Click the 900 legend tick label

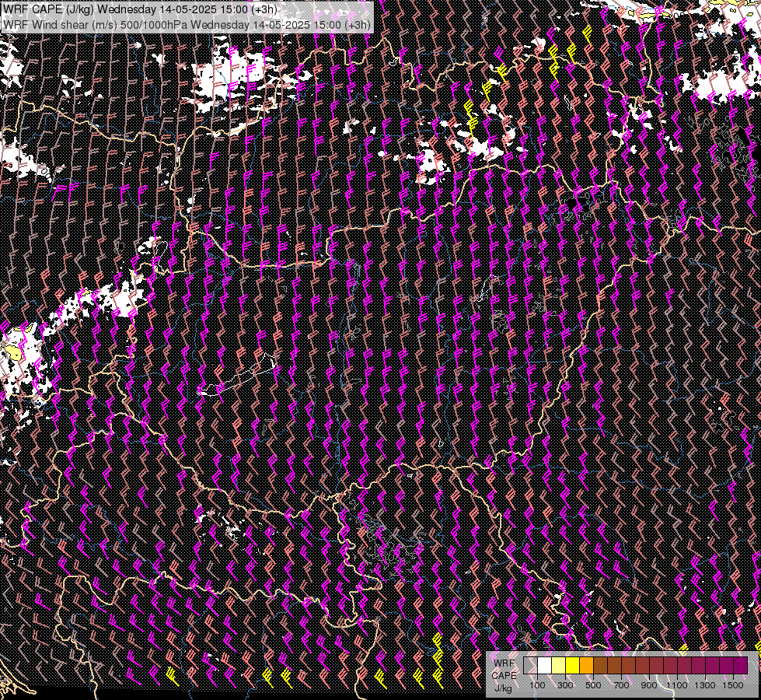[649, 685]
